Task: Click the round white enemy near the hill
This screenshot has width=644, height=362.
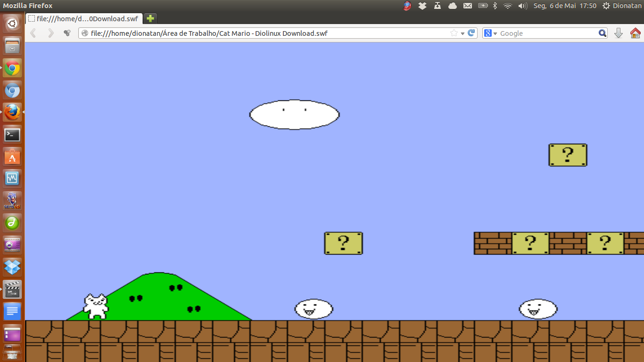Action: click(x=314, y=309)
